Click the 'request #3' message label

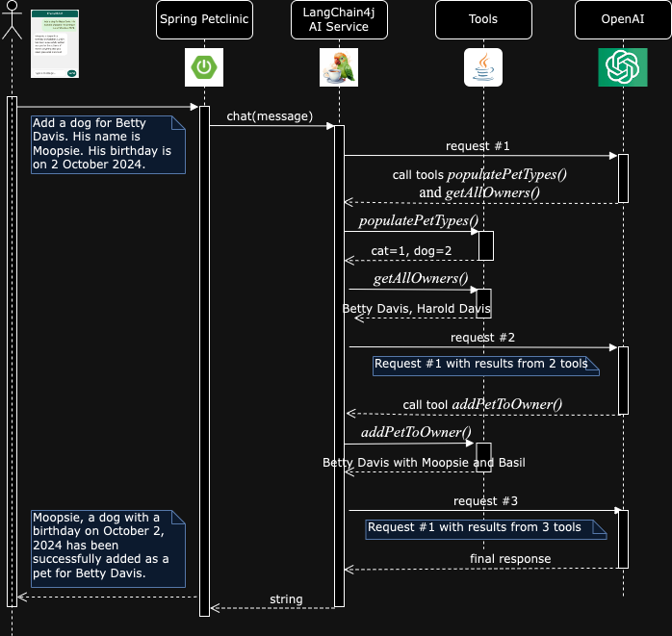click(485, 501)
